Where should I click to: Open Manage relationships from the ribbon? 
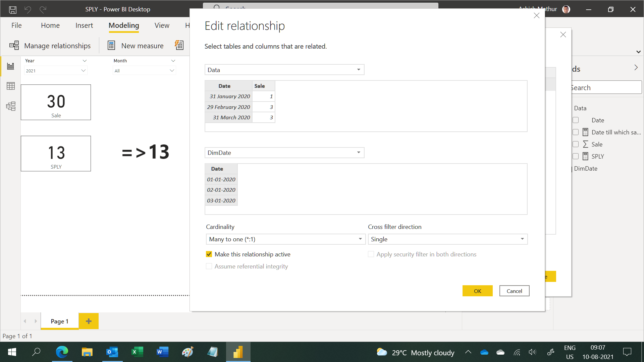[x=50, y=46]
